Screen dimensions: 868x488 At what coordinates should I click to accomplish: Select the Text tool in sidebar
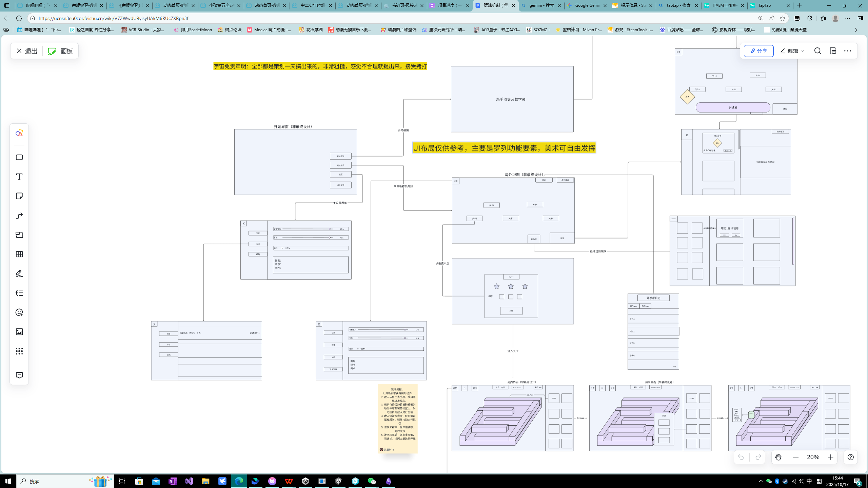[x=19, y=177]
